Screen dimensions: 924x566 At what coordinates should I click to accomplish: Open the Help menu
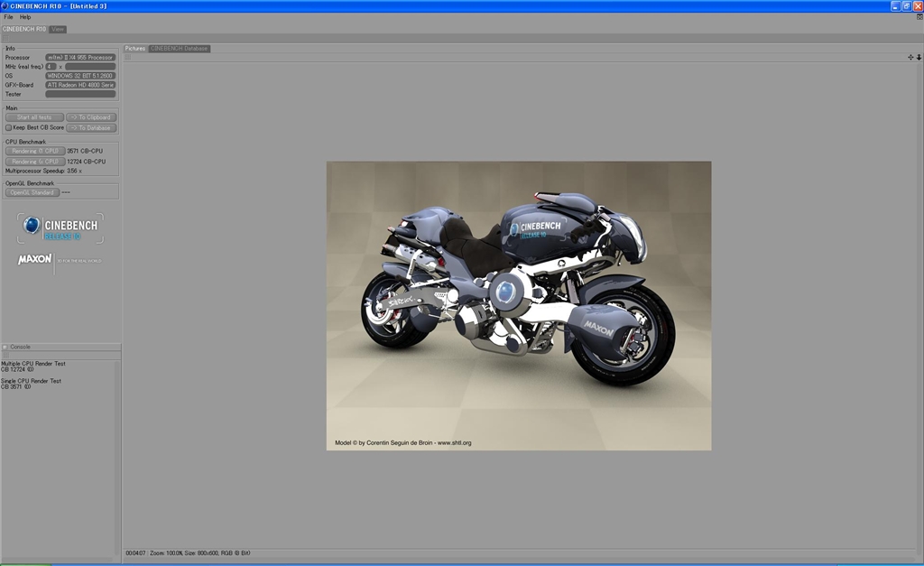pyautogui.click(x=25, y=17)
